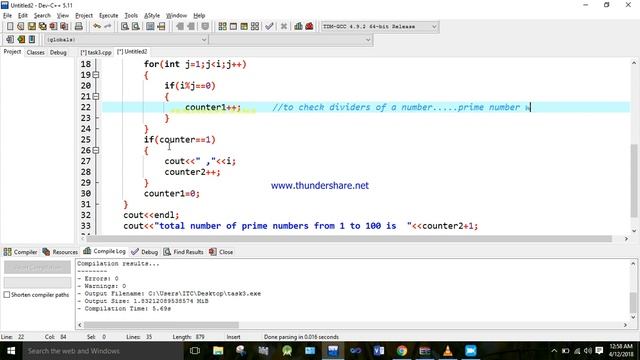Collapse the code fold at line 26
Screen dimensions: 640x360
point(96,150)
